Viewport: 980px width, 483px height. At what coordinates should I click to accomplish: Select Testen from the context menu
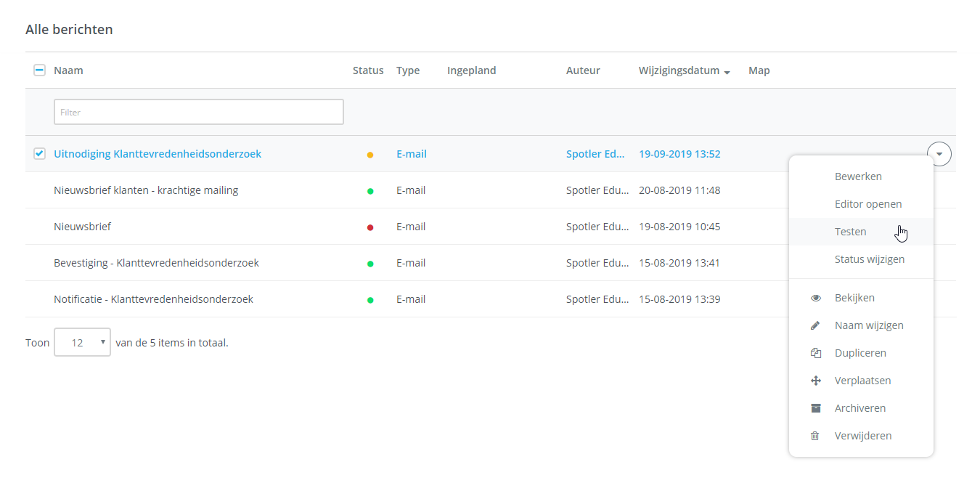tap(850, 232)
